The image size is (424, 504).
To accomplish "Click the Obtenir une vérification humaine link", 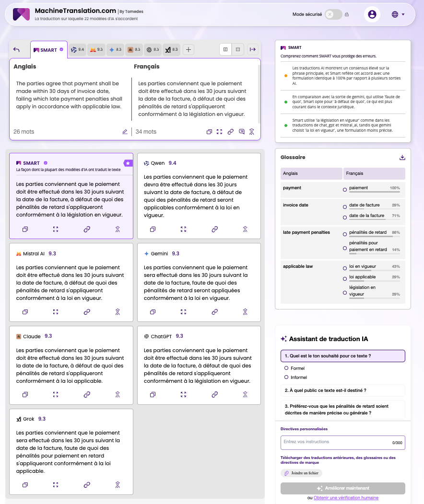I will click(345, 498).
